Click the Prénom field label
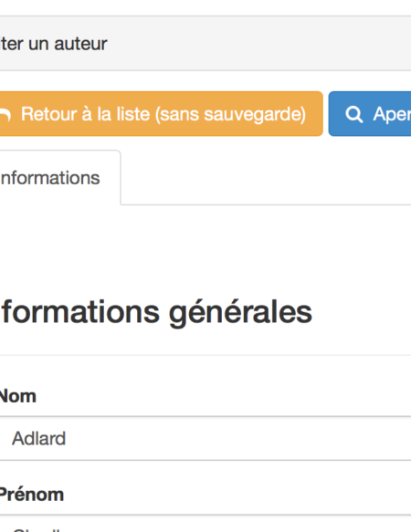Screen dimensions: 411x532 32,495
